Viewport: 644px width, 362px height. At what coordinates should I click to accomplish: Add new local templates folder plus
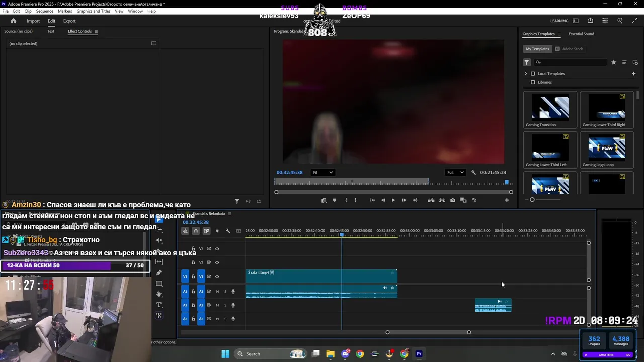click(633, 73)
